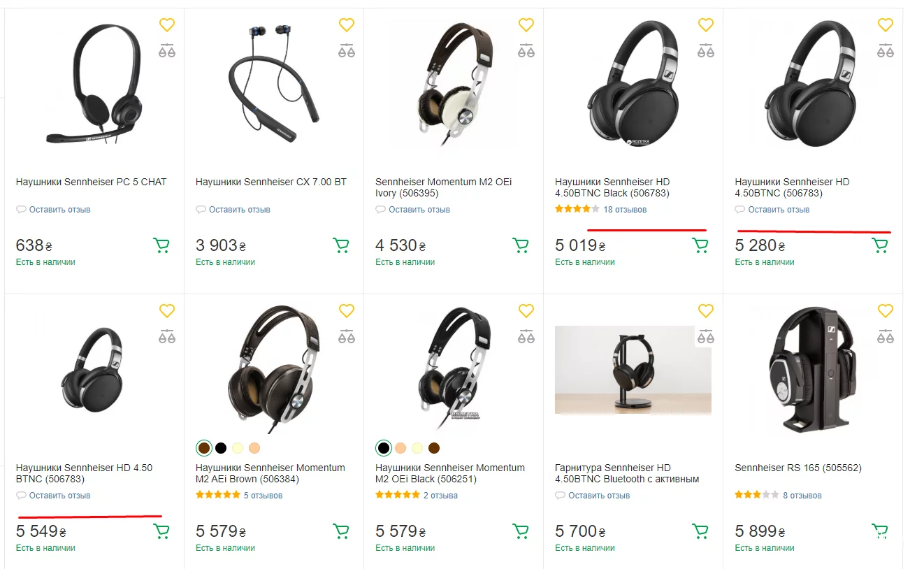Open Sennheiser RS 165 (505562) title link
The height and width of the screenshot is (569, 924).
pos(798,468)
